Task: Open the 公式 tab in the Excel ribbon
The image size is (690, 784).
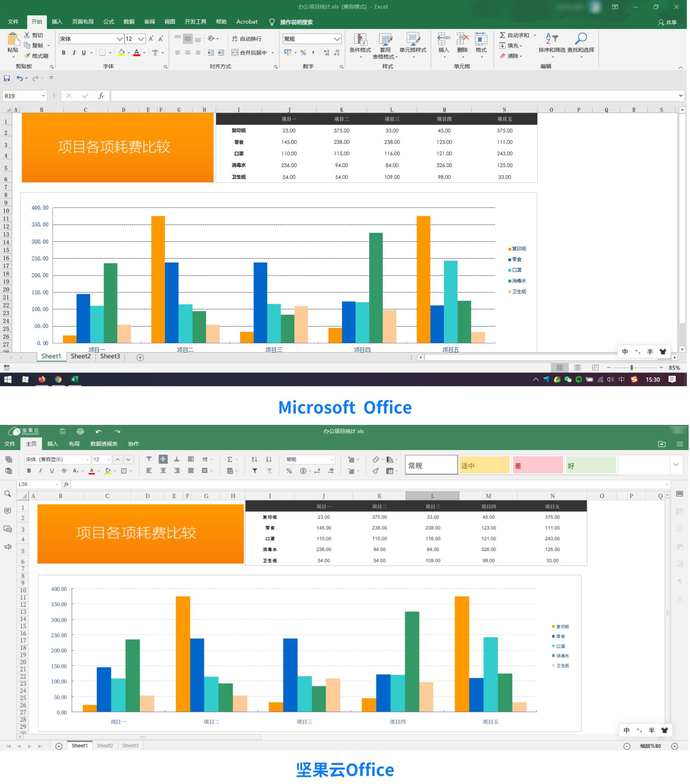Action: point(109,22)
